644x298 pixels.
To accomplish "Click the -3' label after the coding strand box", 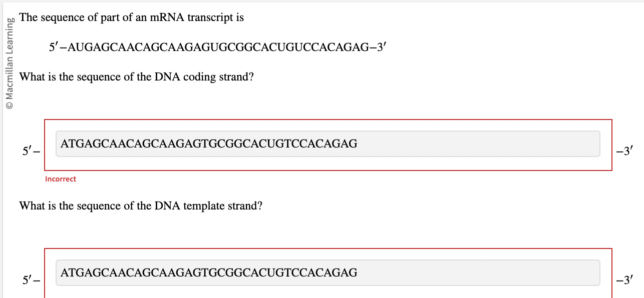I will (x=623, y=149).
